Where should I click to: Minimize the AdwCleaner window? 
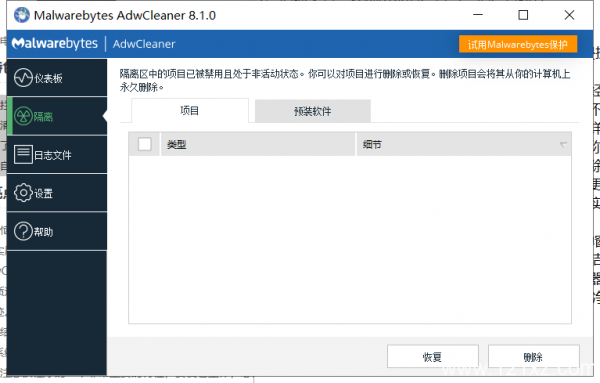coord(478,15)
